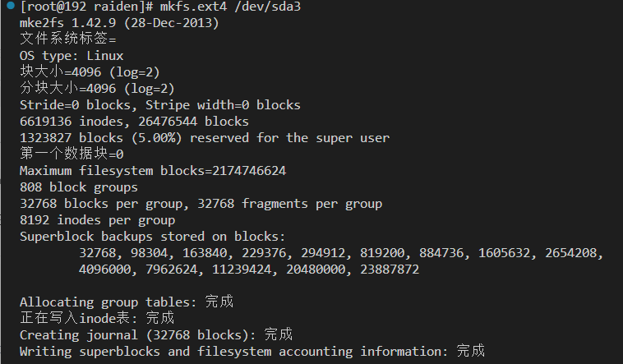The height and width of the screenshot is (364, 623).
Task: Click the "808 block groups" line
Action: [79, 187]
